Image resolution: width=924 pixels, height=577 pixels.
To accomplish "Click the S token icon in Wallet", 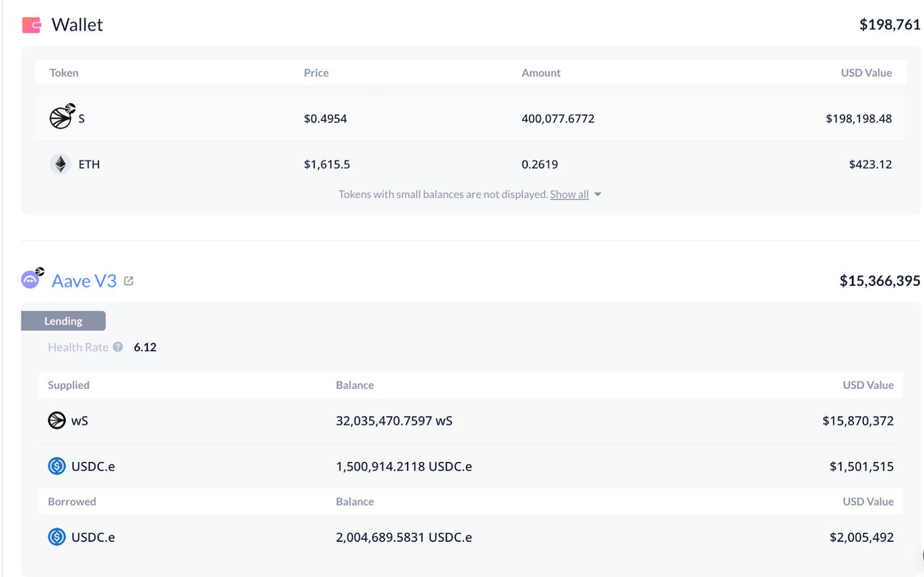I will pos(62,116).
